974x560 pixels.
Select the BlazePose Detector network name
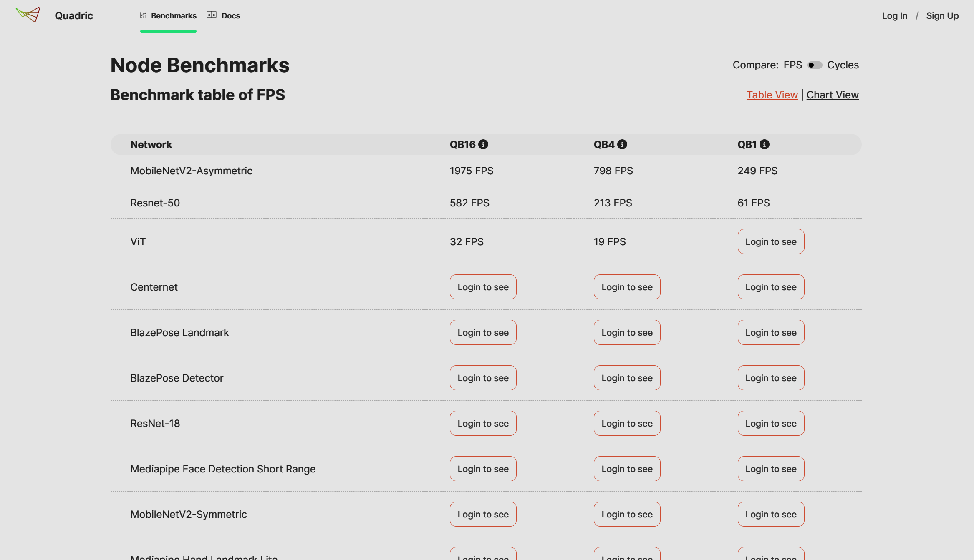177,378
